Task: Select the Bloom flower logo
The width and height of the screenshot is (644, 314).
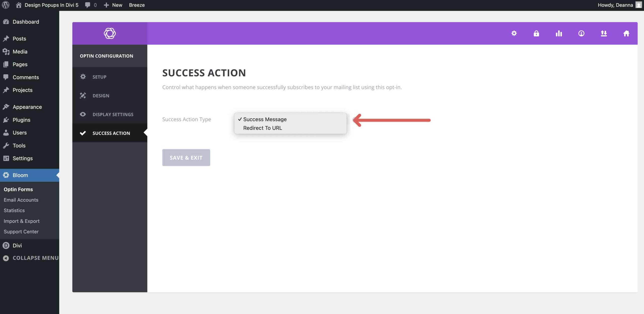Action: pyautogui.click(x=109, y=33)
